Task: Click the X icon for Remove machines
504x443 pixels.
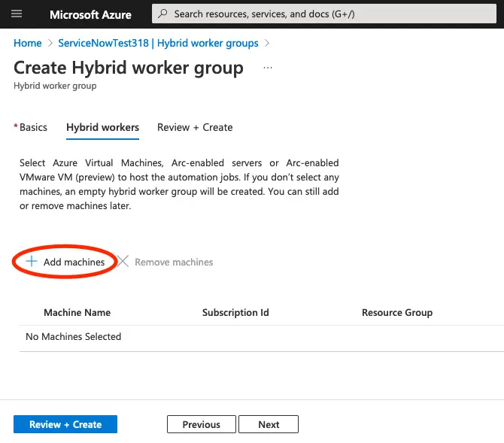Action: tap(123, 262)
